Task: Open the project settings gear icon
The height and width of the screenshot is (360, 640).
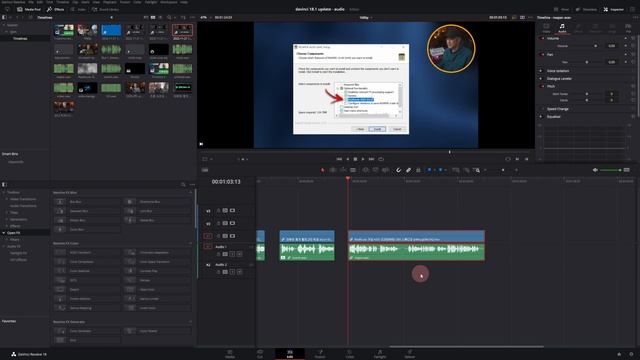Action: (631, 354)
